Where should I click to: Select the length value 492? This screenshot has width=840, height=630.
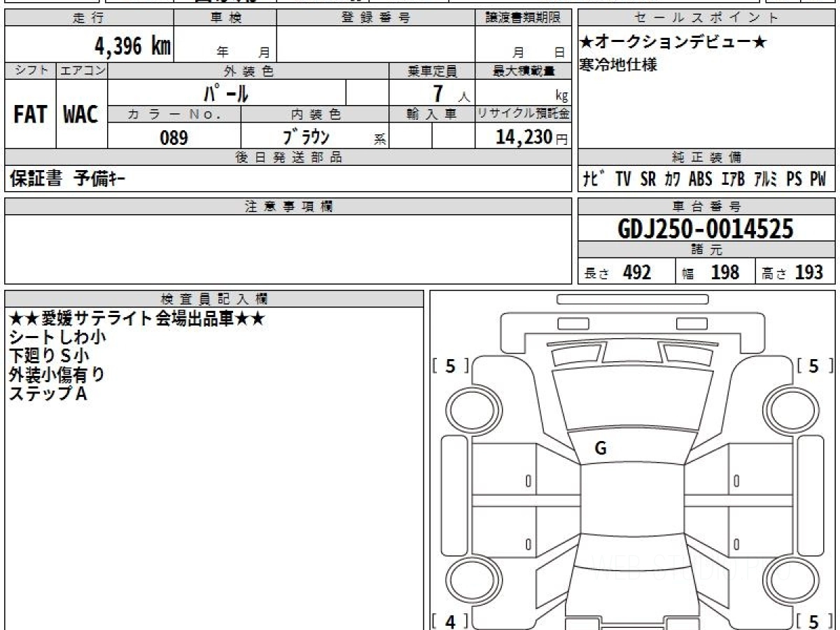click(637, 272)
